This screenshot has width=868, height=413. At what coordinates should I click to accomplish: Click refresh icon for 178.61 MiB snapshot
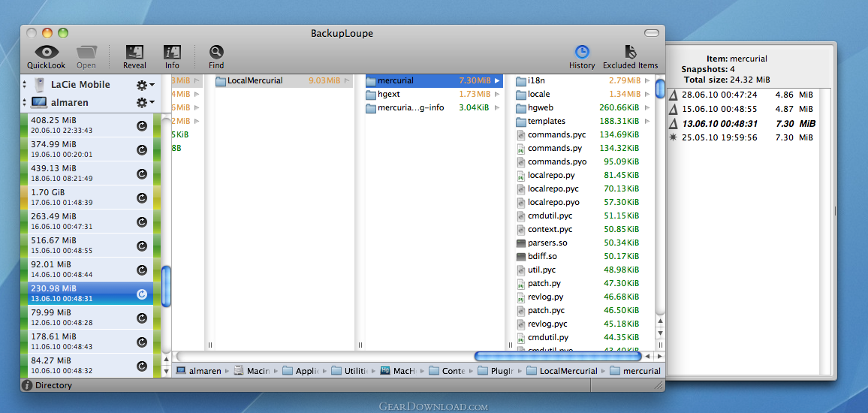(x=142, y=342)
